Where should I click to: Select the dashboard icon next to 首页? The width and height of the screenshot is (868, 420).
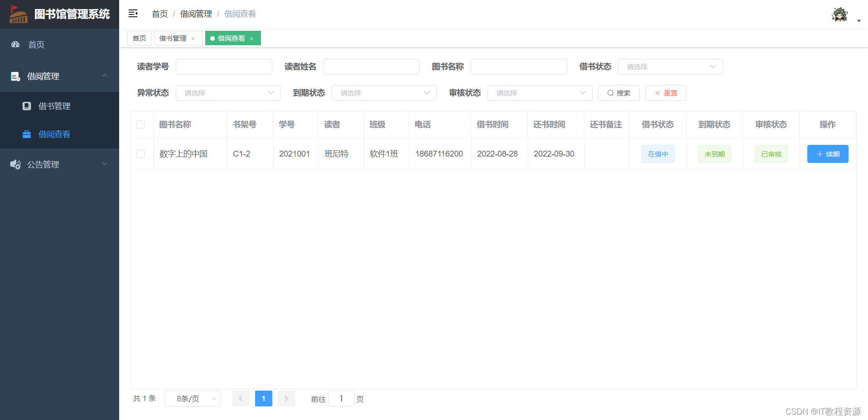(x=15, y=44)
